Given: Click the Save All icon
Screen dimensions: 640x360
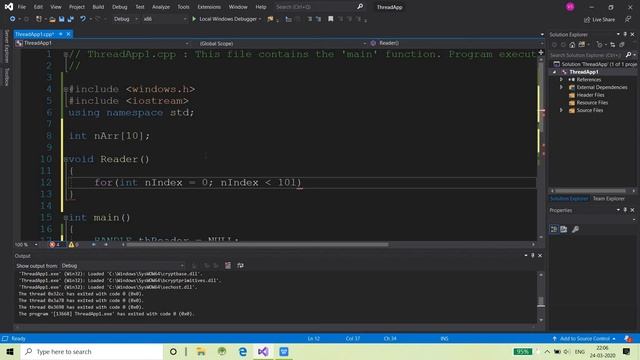Looking at the screenshot, I should pos(71,19).
